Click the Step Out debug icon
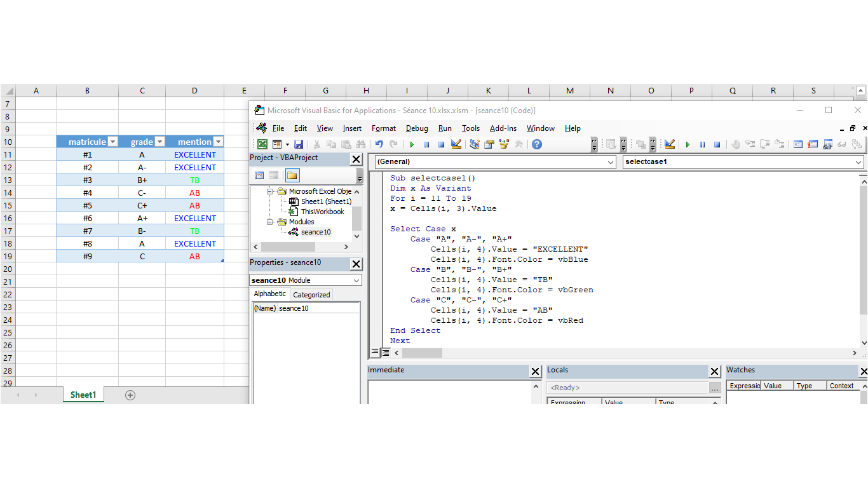Image resolution: width=868 pixels, height=488 pixels. [x=779, y=144]
